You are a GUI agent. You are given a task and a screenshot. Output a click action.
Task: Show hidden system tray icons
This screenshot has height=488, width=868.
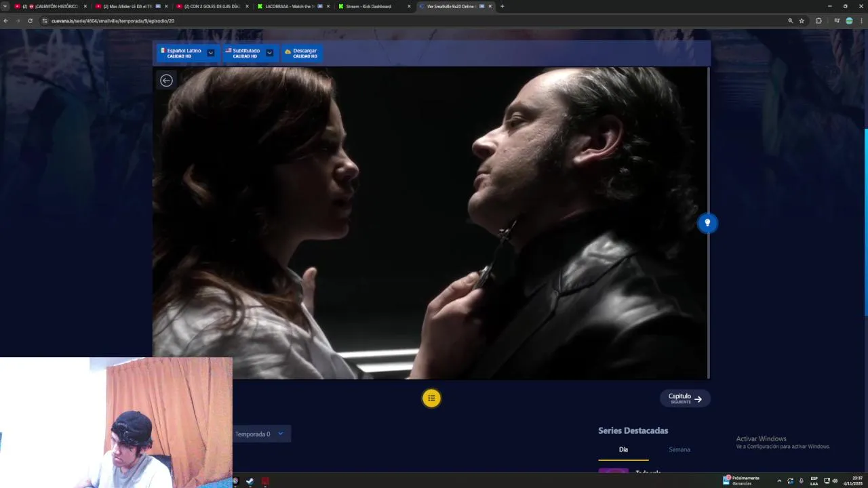point(778,481)
